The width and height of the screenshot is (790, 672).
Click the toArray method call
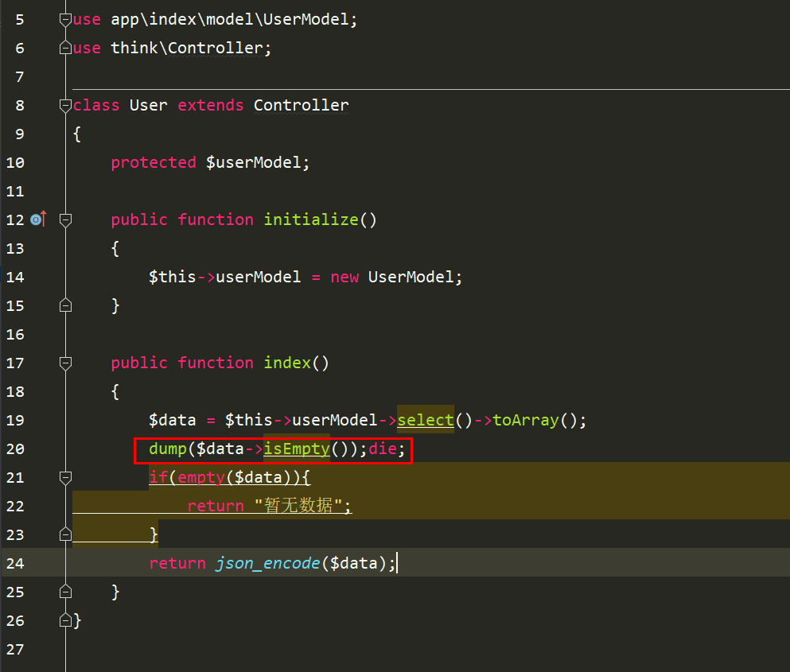coord(526,420)
